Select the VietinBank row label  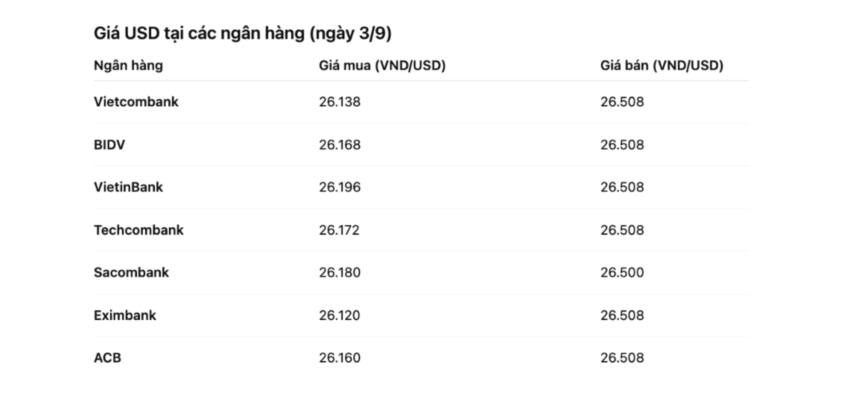(128, 187)
